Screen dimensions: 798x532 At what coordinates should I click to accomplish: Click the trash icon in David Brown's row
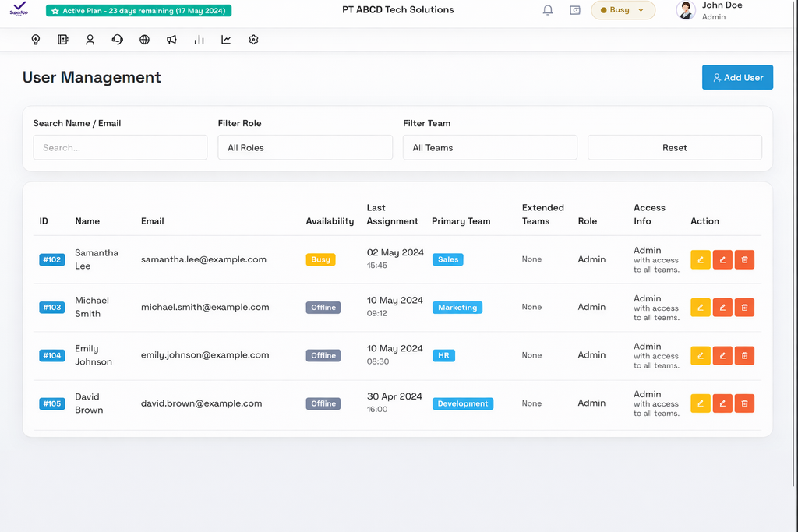coord(744,403)
